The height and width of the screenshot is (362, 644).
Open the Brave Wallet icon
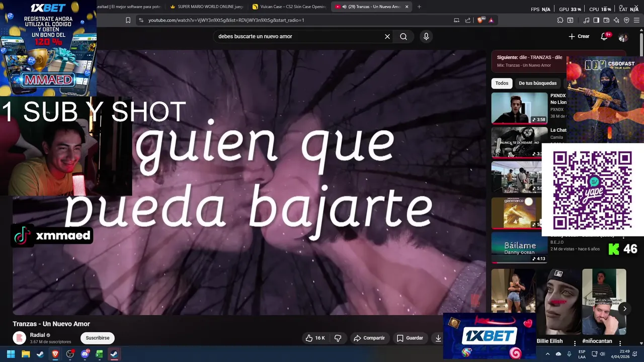606,20
